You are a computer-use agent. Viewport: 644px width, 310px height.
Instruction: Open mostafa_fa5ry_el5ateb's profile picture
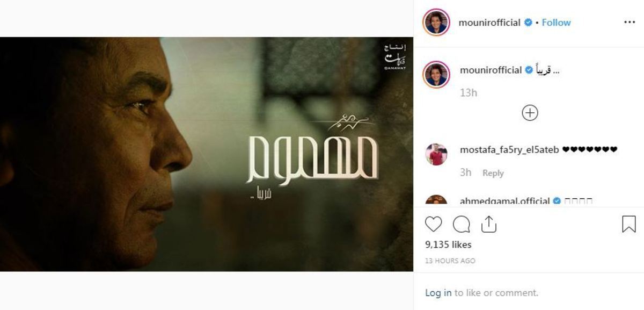point(436,154)
